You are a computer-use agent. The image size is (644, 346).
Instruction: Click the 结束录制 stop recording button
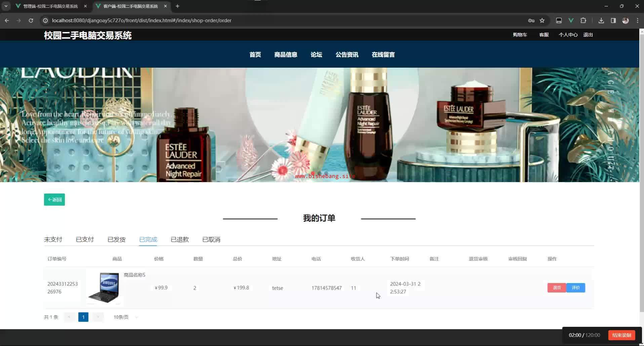tap(621, 335)
